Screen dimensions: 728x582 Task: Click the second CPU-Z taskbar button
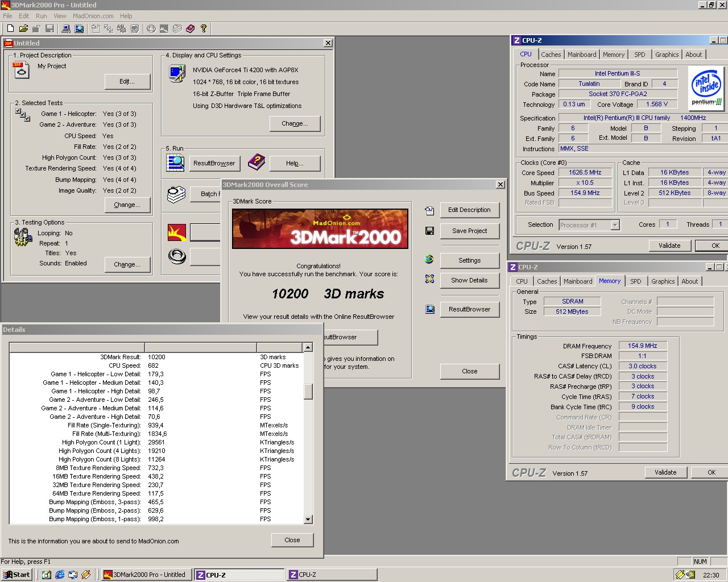(331, 575)
